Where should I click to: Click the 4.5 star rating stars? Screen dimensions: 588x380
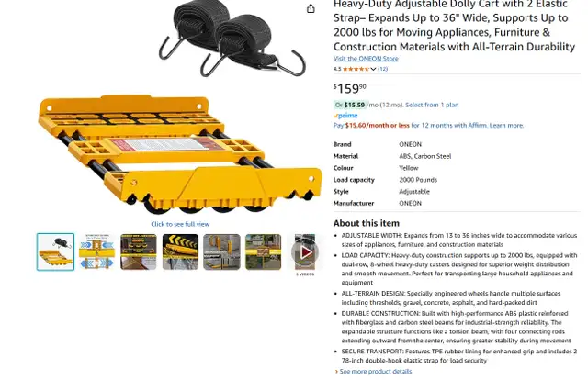(x=356, y=69)
